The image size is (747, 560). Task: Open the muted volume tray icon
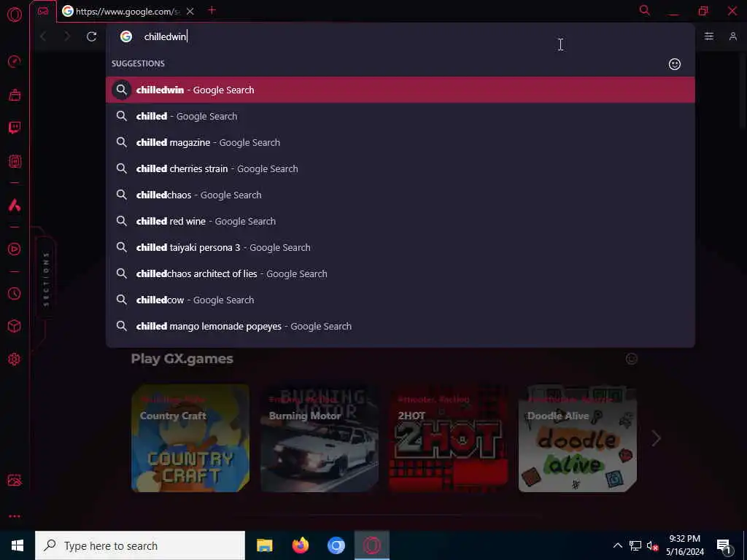pyautogui.click(x=652, y=545)
